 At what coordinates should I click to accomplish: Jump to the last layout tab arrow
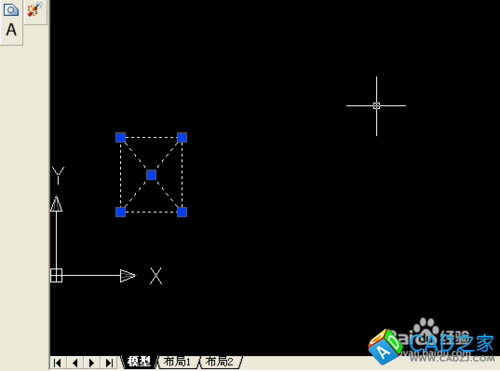pyautogui.click(x=109, y=363)
